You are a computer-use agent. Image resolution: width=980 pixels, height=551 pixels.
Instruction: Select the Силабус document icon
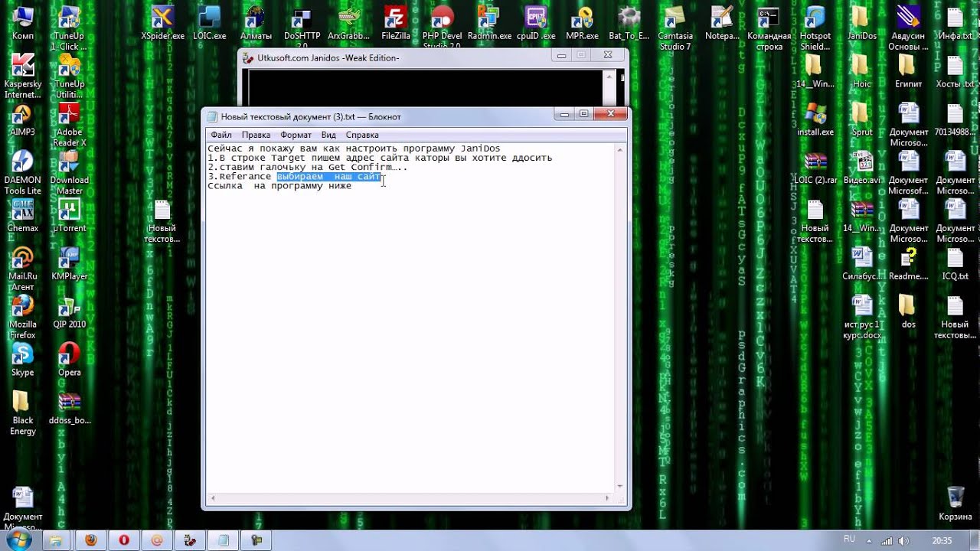pos(862,264)
